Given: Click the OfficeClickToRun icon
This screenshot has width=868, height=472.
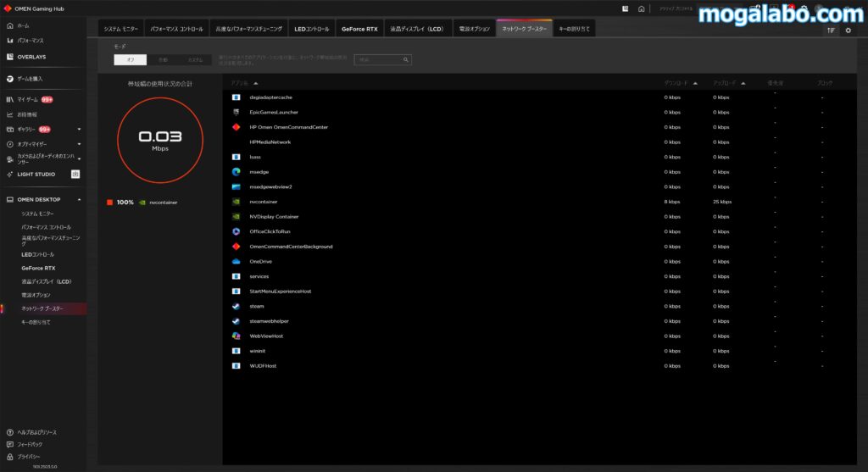Looking at the screenshot, I should pos(236,231).
